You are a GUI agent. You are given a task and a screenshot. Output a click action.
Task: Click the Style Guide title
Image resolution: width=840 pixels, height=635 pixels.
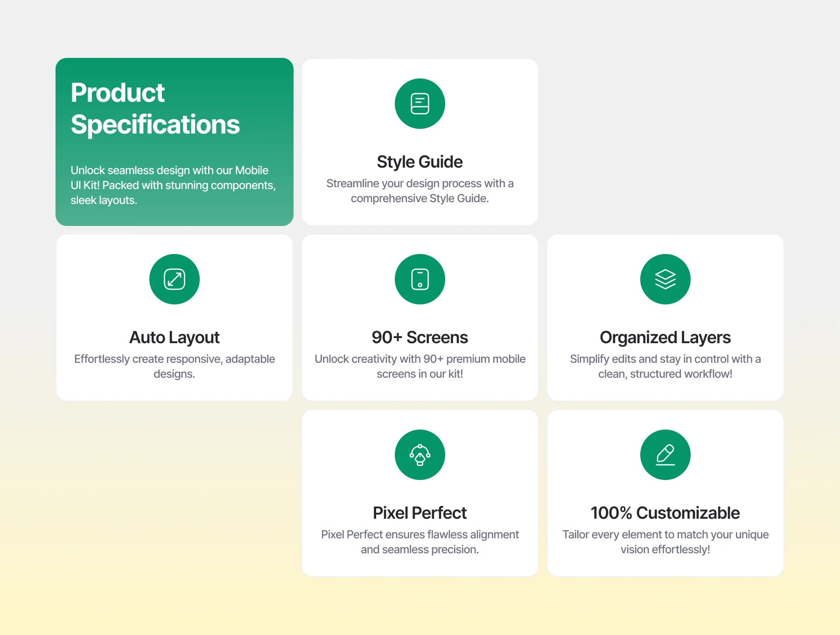click(420, 162)
